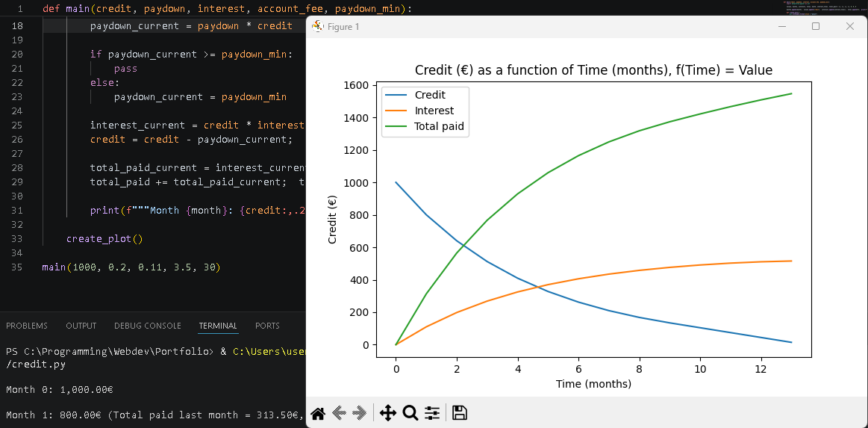Click the 'else:' keyword on line 22
Image resolution: width=868 pixels, height=428 pixels.
[105, 83]
